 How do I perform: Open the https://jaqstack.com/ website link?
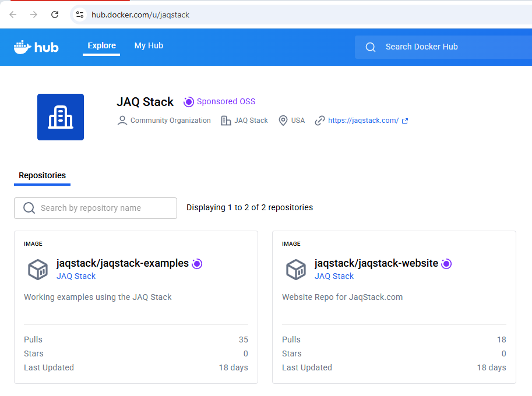[x=363, y=121]
